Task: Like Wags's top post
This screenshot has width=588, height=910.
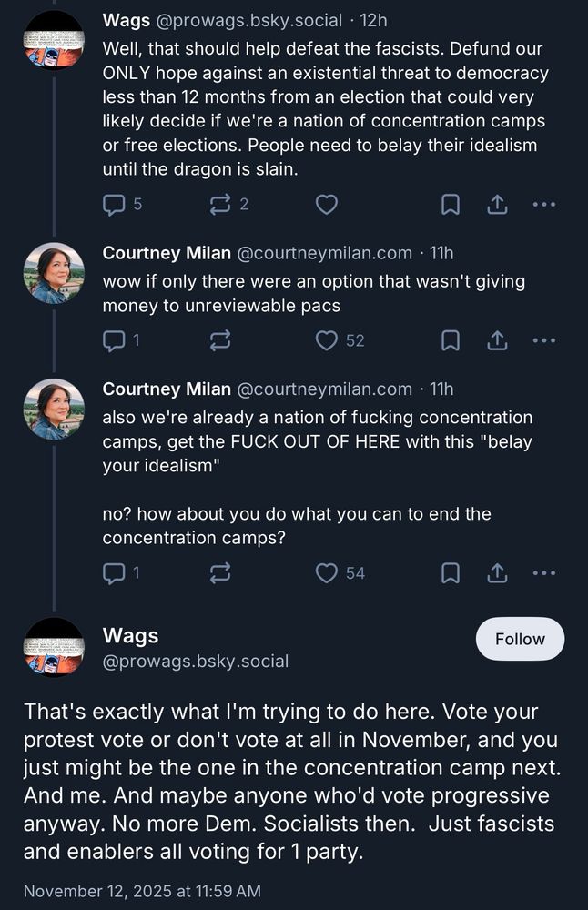Action: (326, 205)
